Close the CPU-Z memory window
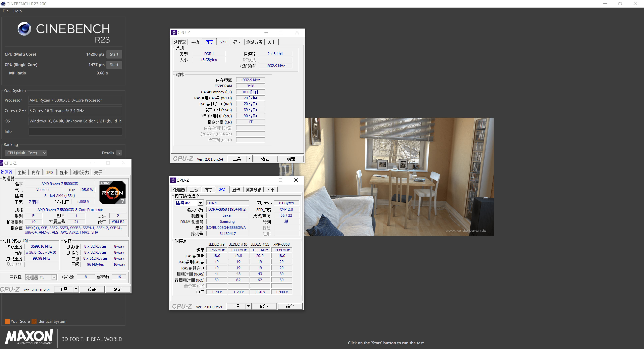This screenshot has height=349, width=644. point(297,33)
